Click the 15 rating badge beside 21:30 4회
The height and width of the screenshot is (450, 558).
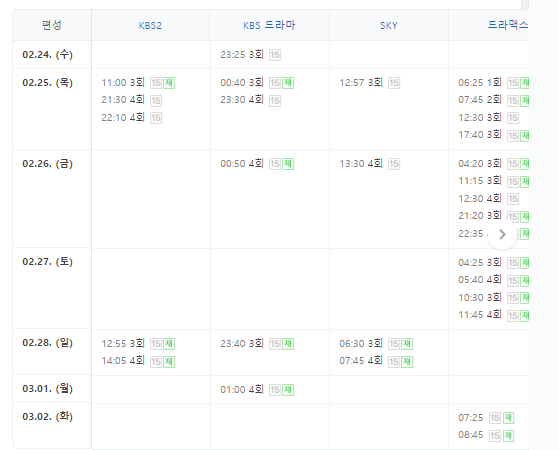click(156, 101)
